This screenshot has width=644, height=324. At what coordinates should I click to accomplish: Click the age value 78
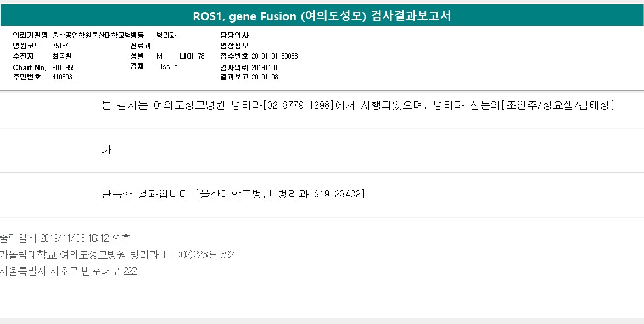tap(201, 56)
